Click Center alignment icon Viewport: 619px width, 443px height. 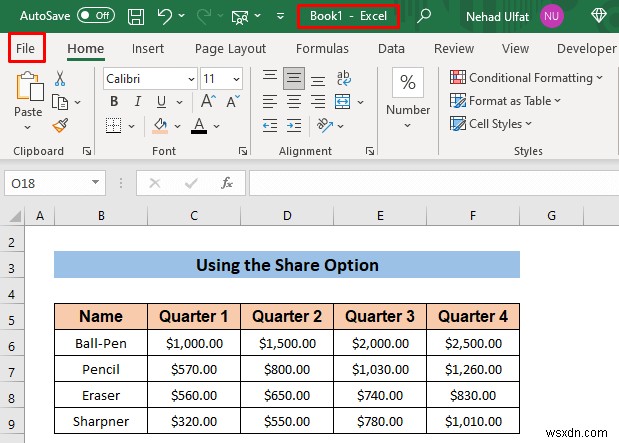[x=294, y=102]
